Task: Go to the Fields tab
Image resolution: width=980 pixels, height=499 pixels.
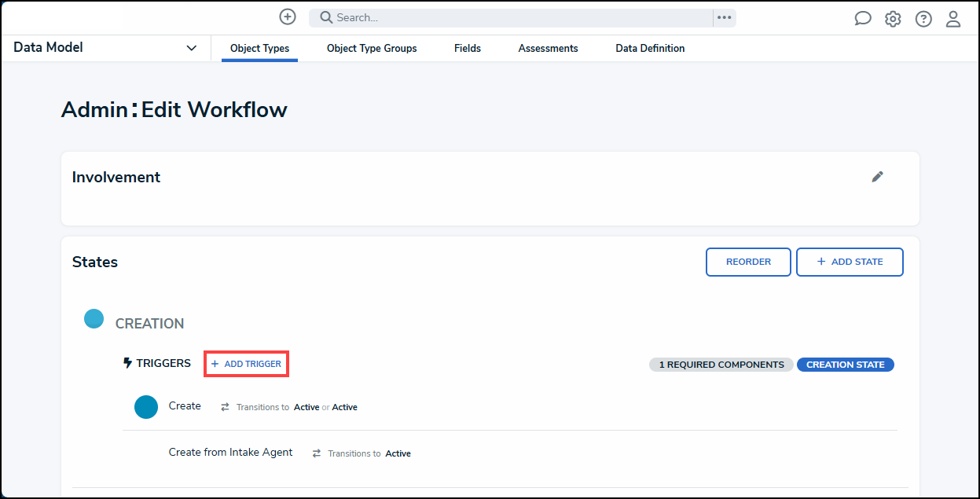Action: tap(468, 48)
